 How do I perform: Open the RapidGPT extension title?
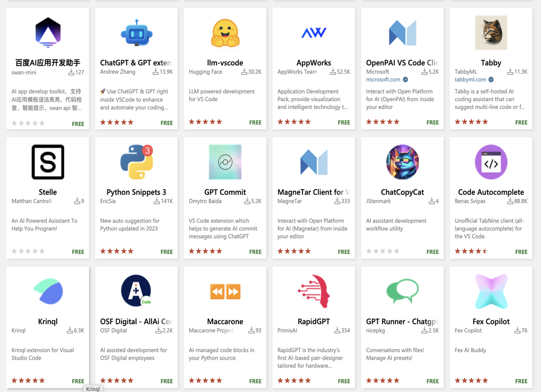(x=314, y=322)
